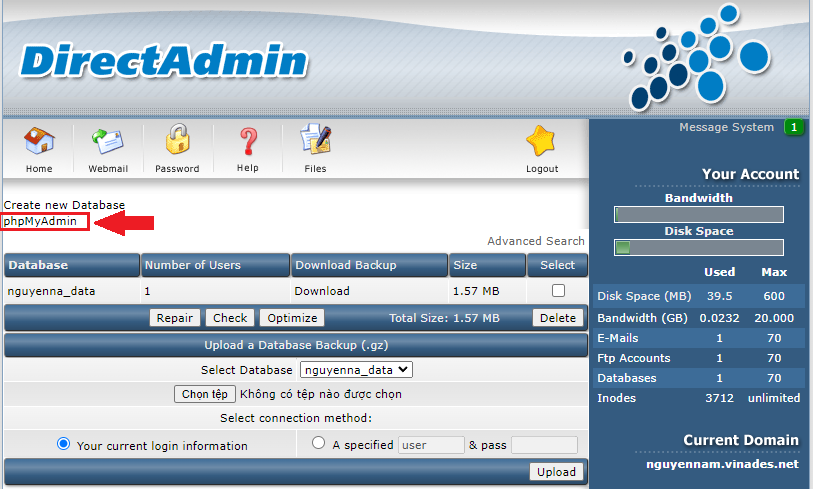Click the Disk Space (MB) row label
The height and width of the screenshot is (489, 813).
[644, 296]
